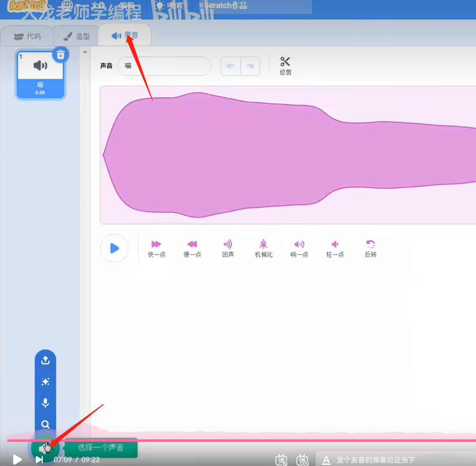476x466 pixels.
Task: Open the 文件 (File) menu
Action: point(98,5)
